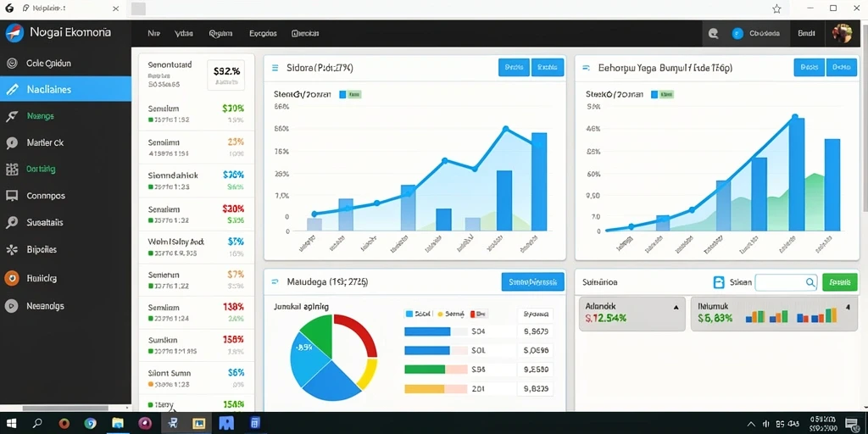
Task: Select the Silort Sumn list row
Action: (197, 378)
